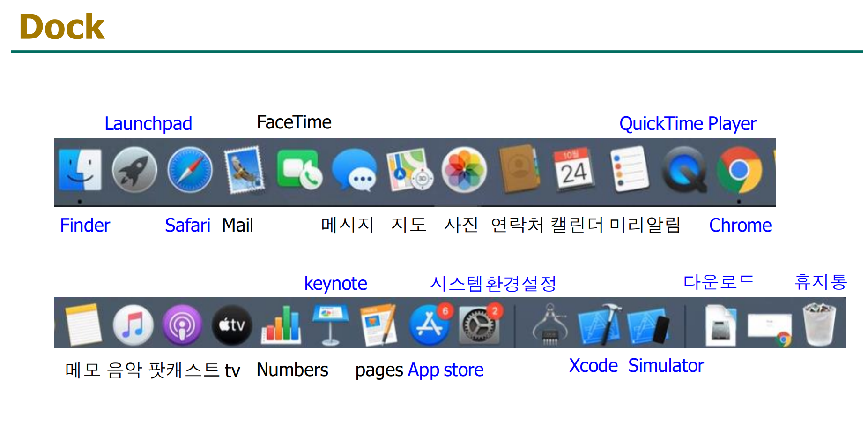This screenshot has height=445, width=868.
Task: Open the colorful Photos flower icon
Action: pos(464,170)
